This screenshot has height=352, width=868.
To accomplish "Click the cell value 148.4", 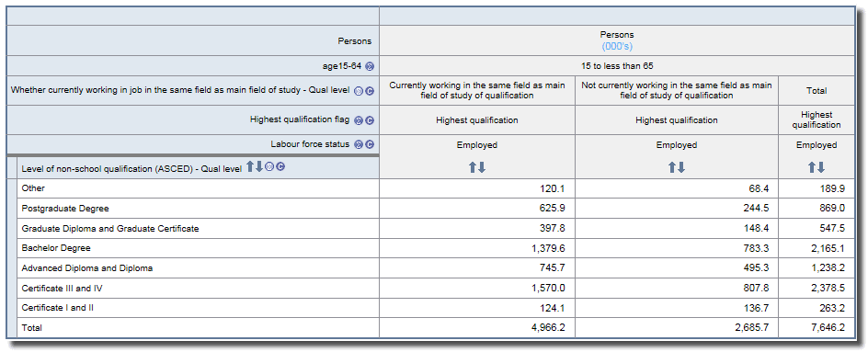I will 756,228.
